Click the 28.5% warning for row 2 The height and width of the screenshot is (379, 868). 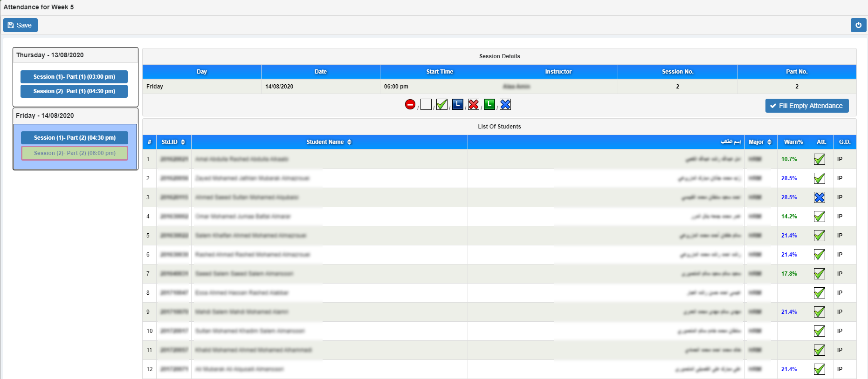[x=789, y=178]
